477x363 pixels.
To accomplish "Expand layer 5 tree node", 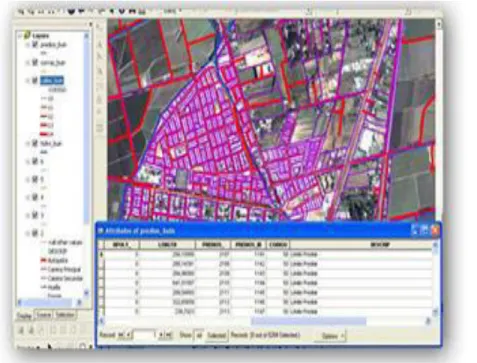I will click(28, 179).
